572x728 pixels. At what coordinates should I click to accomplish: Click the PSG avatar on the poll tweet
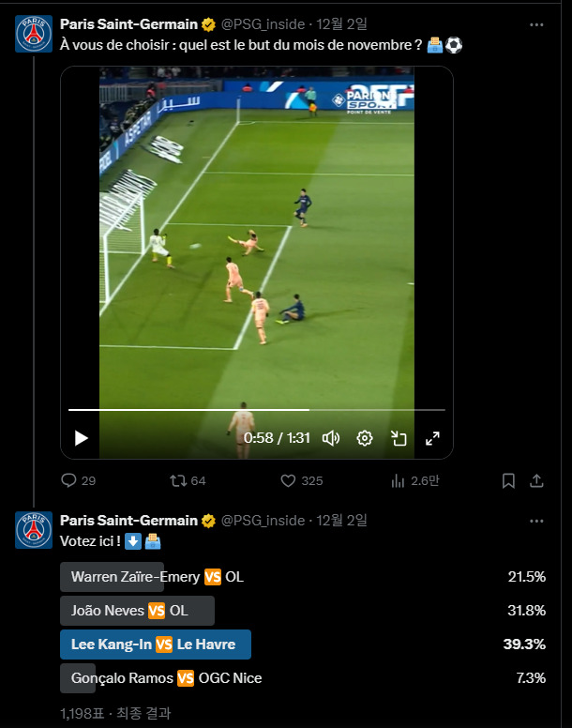coord(34,530)
